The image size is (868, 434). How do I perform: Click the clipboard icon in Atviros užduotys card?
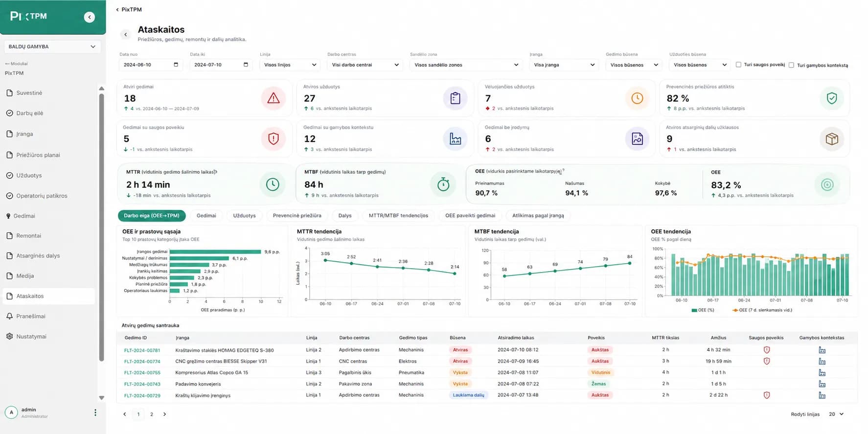point(455,98)
